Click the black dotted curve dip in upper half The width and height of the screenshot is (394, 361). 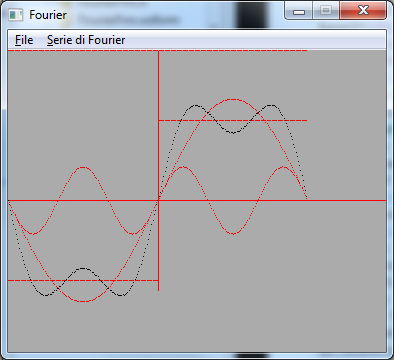pos(233,133)
